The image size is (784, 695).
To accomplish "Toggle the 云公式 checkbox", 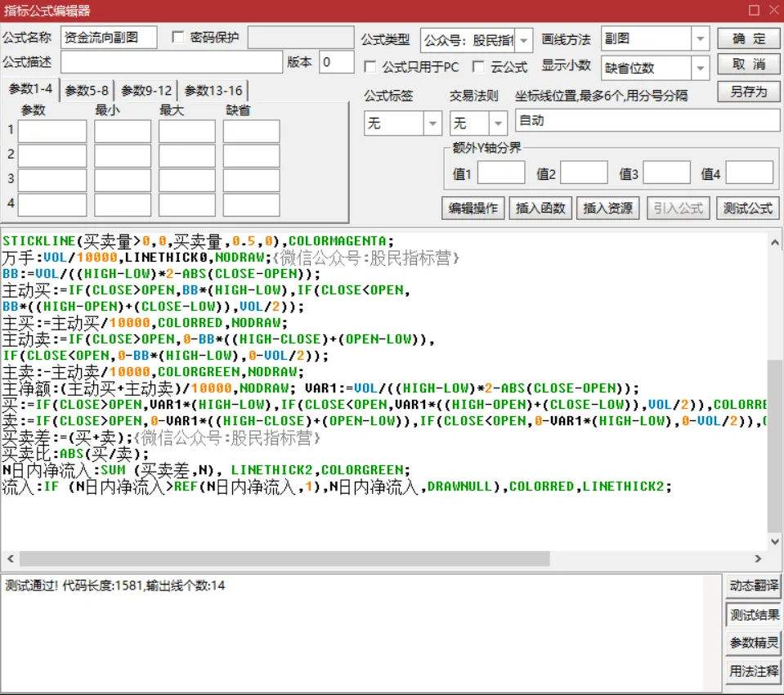I will [x=478, y=66].
